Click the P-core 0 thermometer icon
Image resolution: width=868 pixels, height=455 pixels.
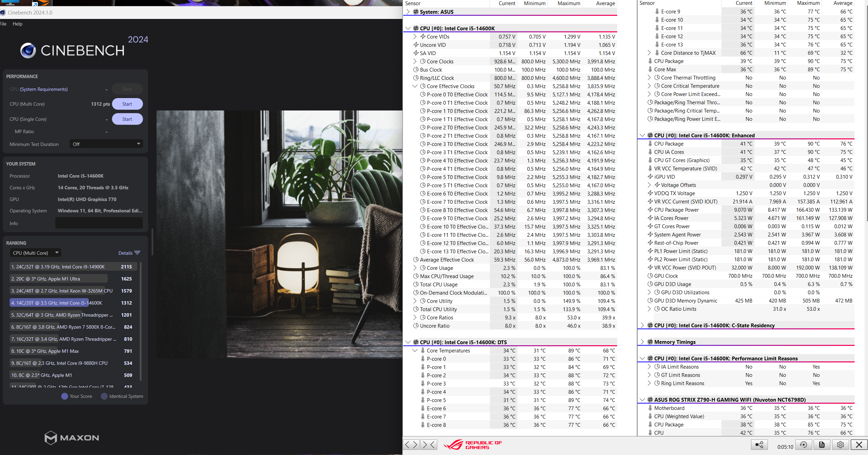click(x=423, y=359)
